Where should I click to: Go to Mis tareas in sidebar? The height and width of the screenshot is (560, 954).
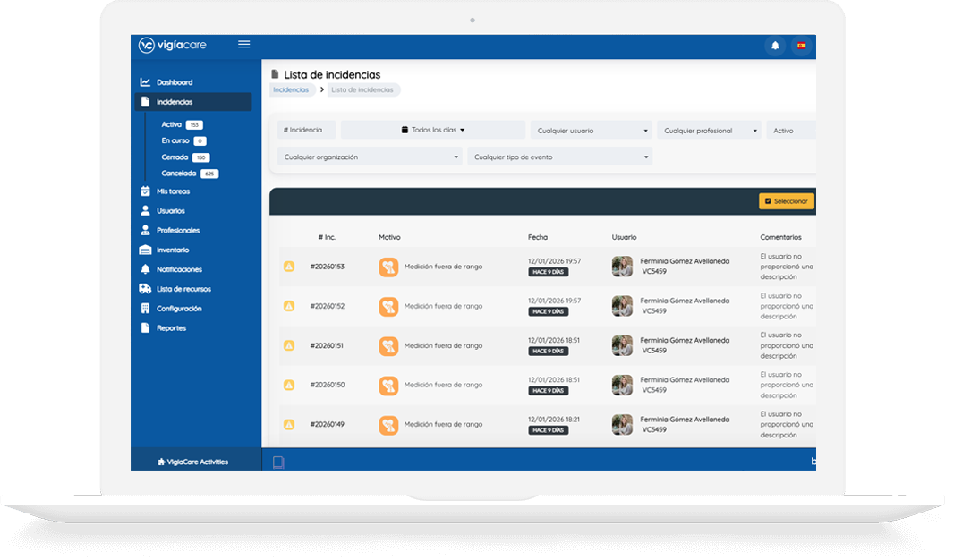coord(173,191)
